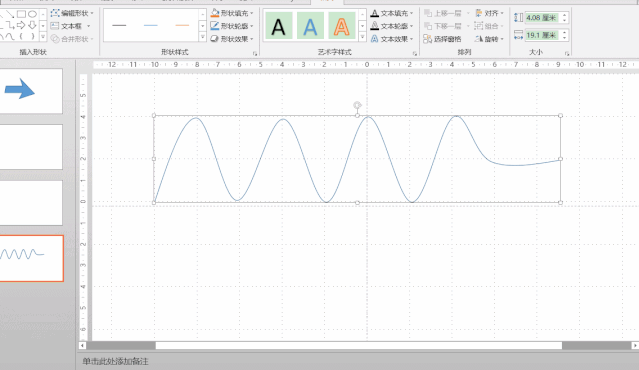Viewport: 639px width, 370px height.
Task: Open the 对齐 align dropdown
Action: 489,13
